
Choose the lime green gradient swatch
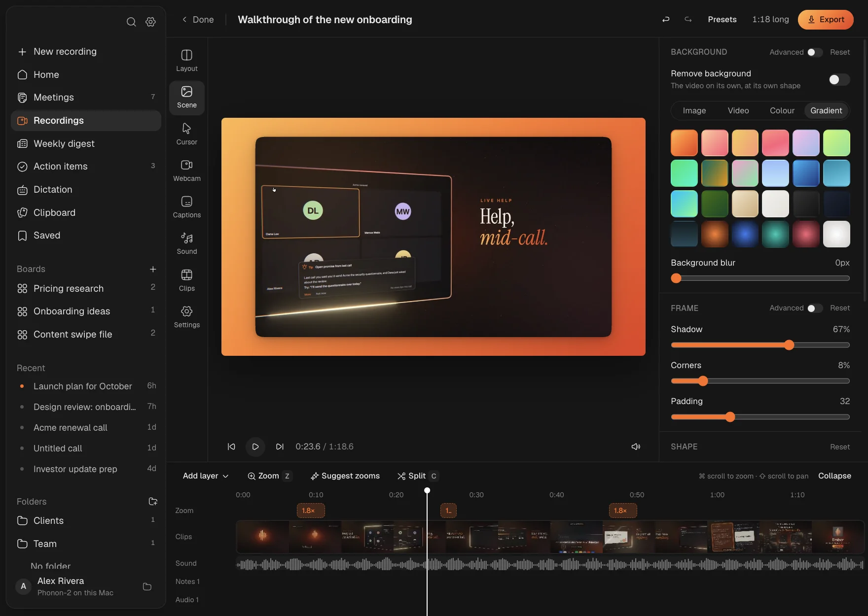[x=836, y=143]
